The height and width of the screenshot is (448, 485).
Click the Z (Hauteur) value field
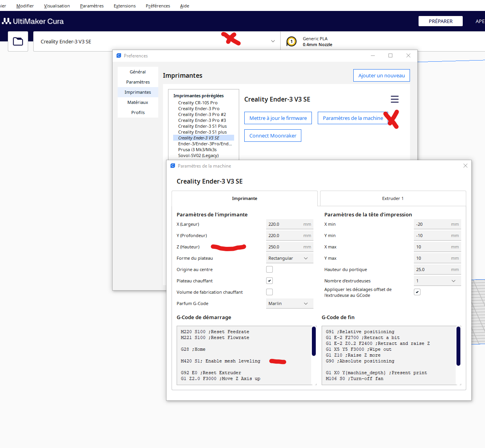pos(290,247)
